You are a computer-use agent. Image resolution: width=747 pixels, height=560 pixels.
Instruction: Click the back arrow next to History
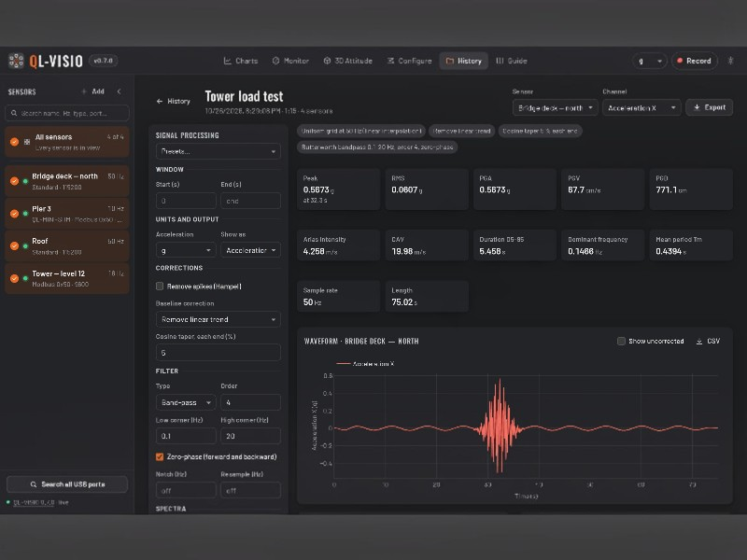click(x=160, y=102)
